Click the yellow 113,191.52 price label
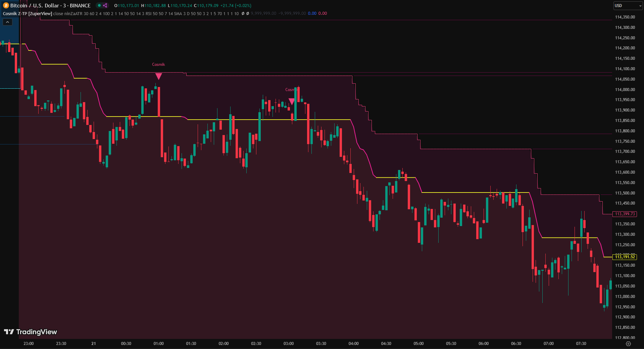Viewport: 644px width, 349px height. pos(625,257)
